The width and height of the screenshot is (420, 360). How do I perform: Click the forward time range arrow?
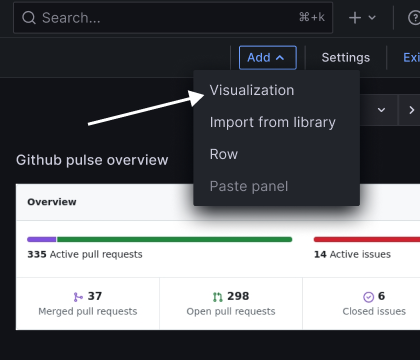pos(412,110)
